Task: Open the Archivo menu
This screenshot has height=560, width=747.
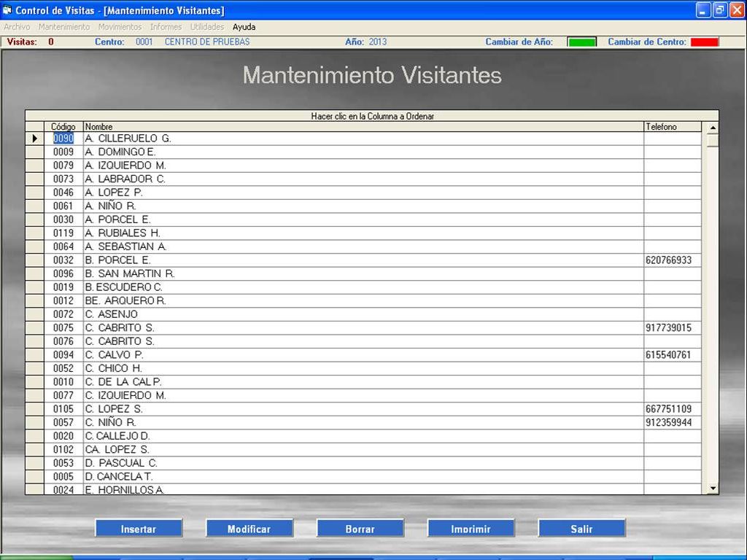Action: point(17,27)
